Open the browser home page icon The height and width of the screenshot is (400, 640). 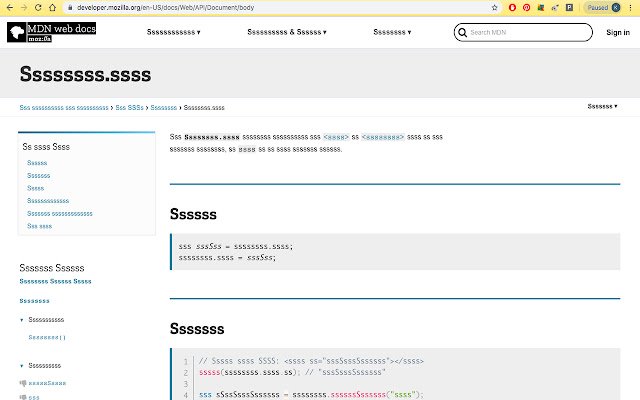click(x=52, y=7)
